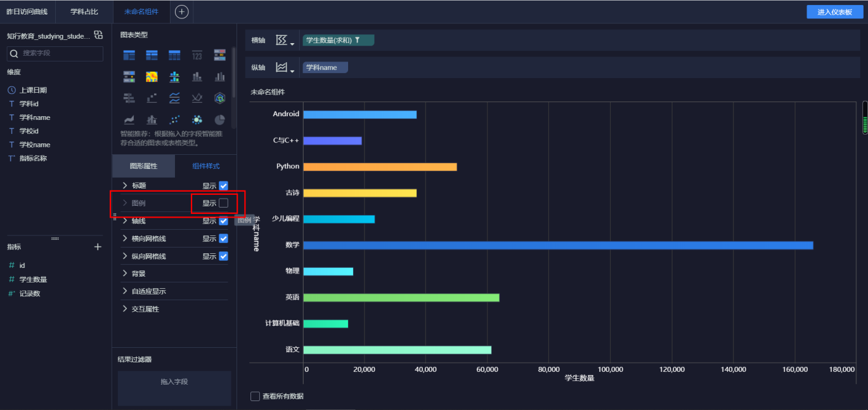Select the 123 KPI card chart type

point(197,55)
